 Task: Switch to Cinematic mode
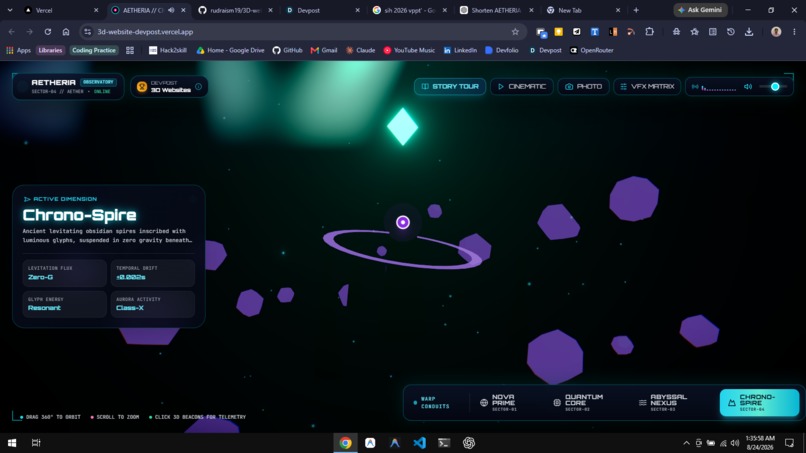(522, 86)
